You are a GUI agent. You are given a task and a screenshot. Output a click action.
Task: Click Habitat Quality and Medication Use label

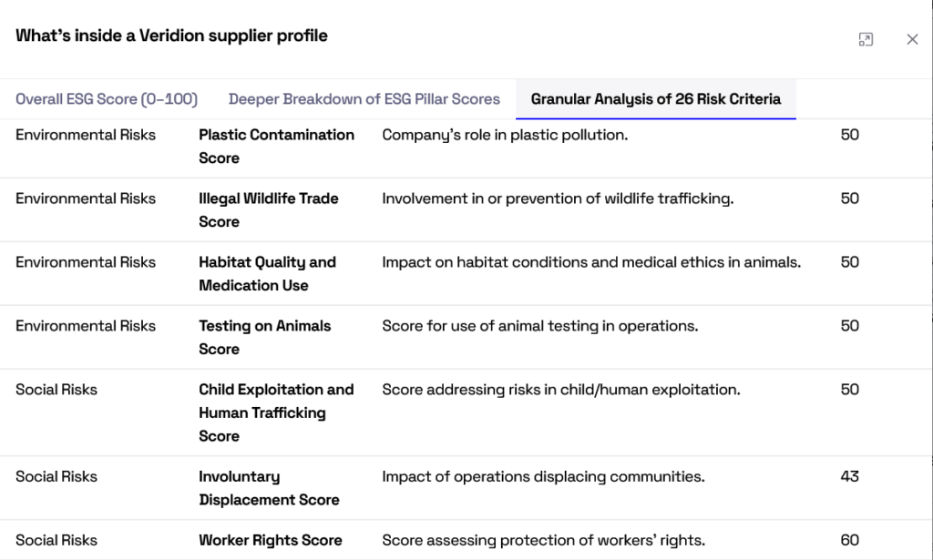click(267, 273)
